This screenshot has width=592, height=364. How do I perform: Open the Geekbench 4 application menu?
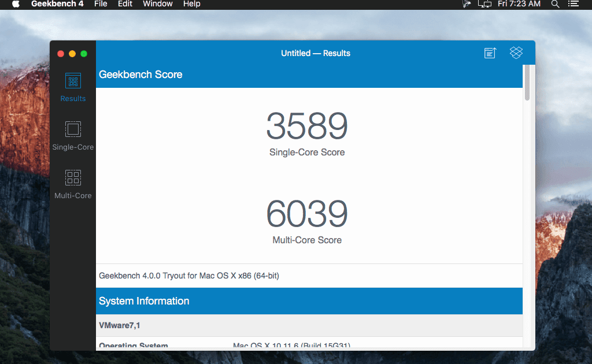57,4
